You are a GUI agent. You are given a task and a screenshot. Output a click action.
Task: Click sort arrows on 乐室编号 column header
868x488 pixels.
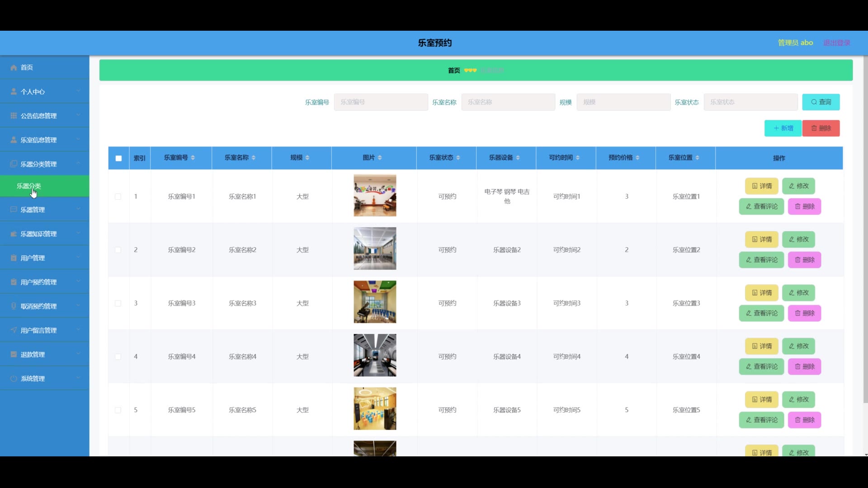click(193, 158)
